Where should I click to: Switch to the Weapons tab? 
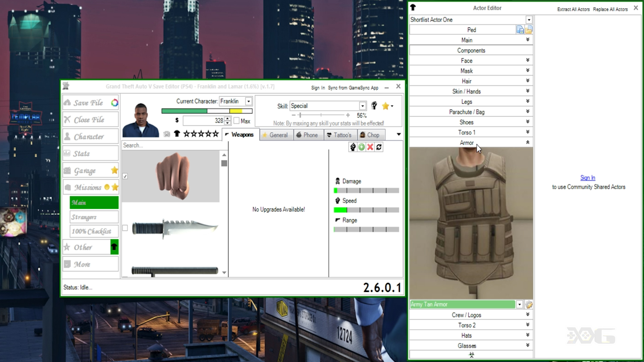[x=240, y=134]
